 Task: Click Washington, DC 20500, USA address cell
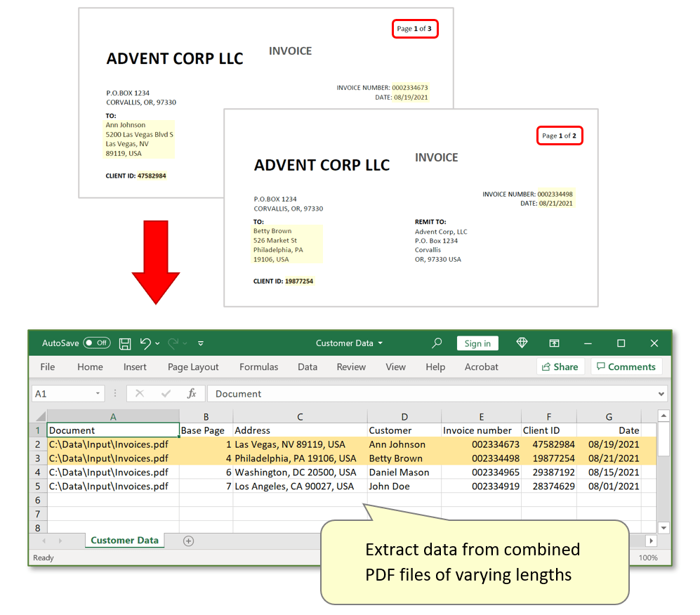coord(300,472)
